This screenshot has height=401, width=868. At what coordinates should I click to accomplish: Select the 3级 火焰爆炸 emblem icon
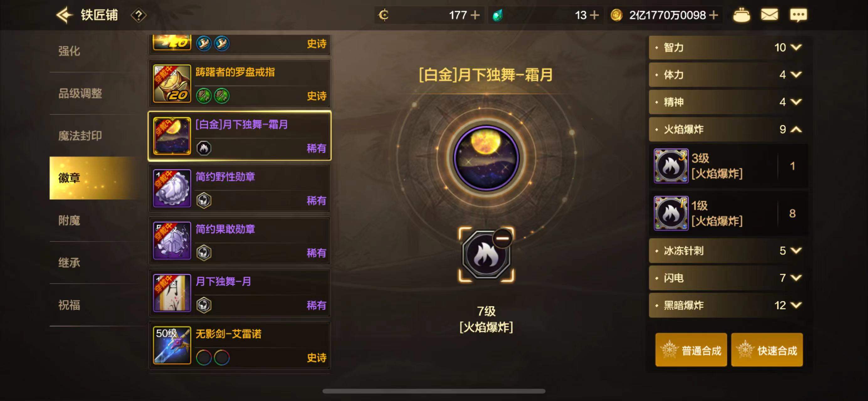point(671,166)
